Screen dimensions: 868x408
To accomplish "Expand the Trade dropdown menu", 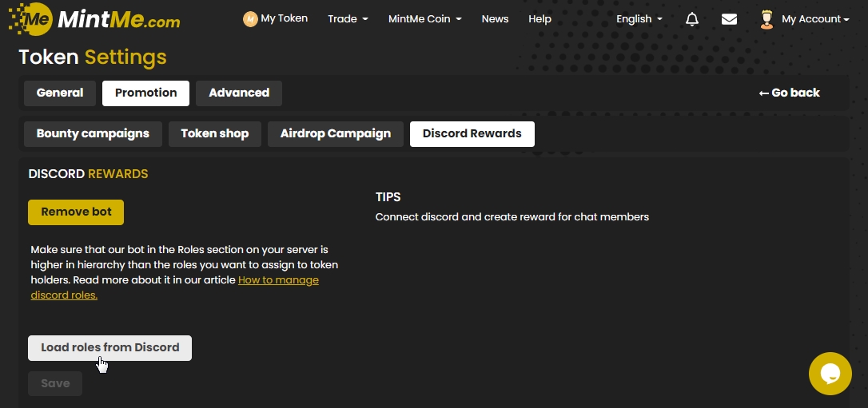I will click(348, 19).
